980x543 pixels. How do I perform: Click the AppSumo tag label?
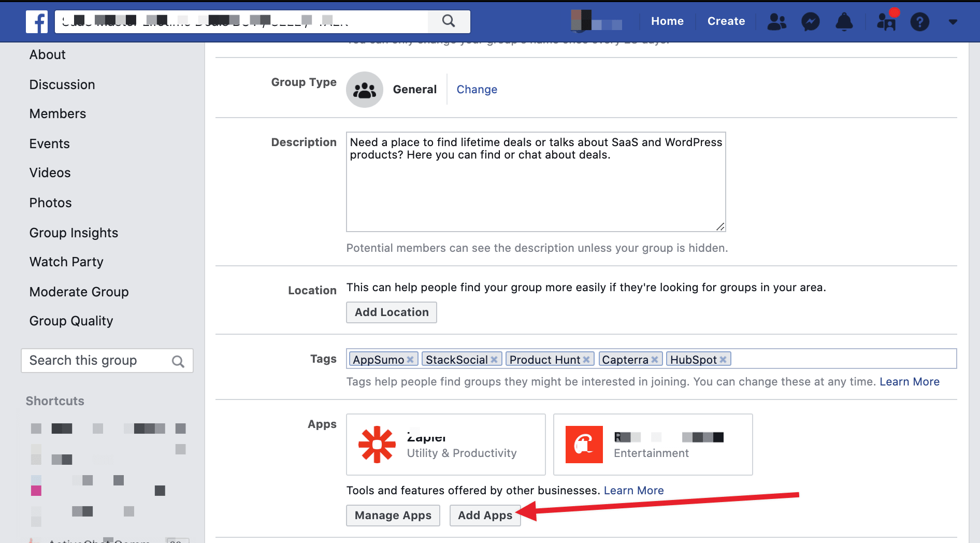(x=378, y=360)
